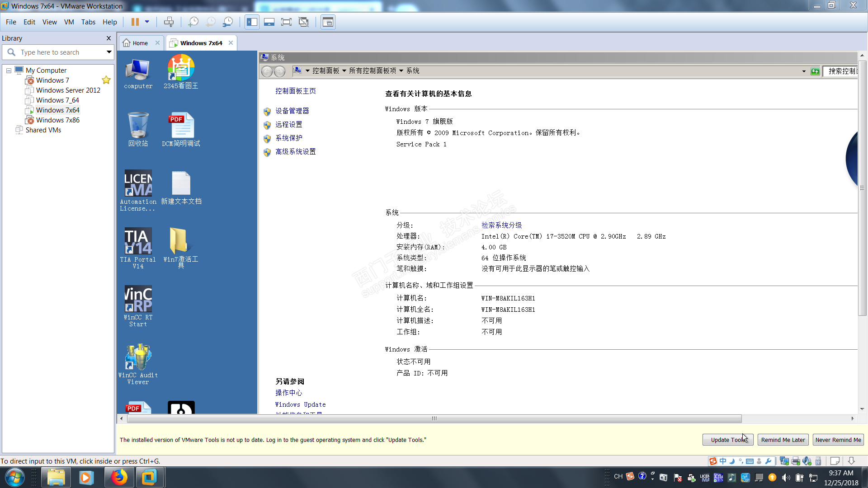This screenshot has width=868, height=488.
Task: Click the Pause VM button
Action: click(x=135, y=22)
